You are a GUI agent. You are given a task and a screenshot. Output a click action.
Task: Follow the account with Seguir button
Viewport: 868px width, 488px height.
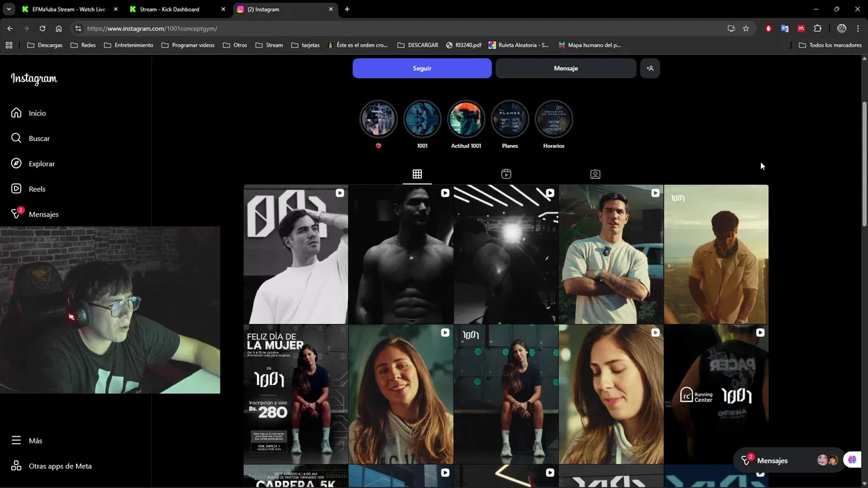coord(422,68)
